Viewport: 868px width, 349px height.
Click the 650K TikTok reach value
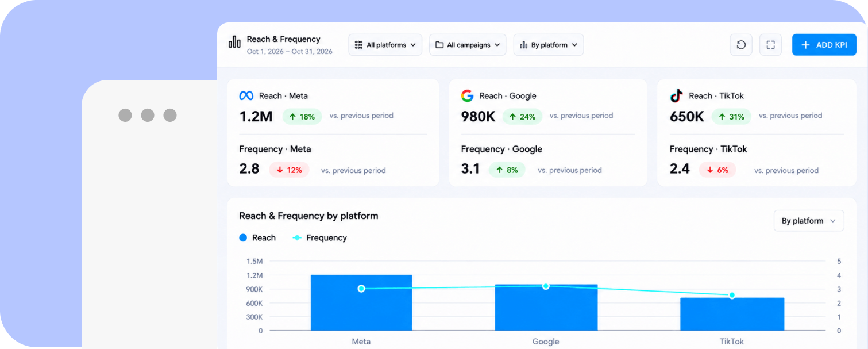click(x=687, y=117)
